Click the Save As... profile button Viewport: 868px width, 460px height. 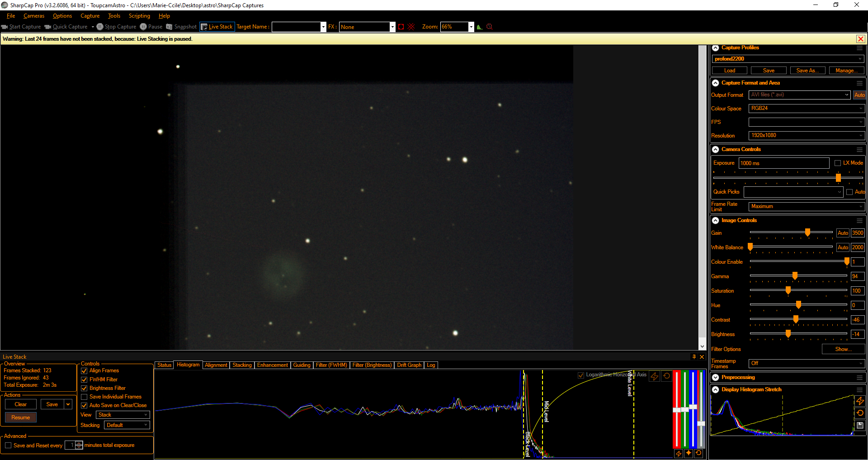pos(808,71)
